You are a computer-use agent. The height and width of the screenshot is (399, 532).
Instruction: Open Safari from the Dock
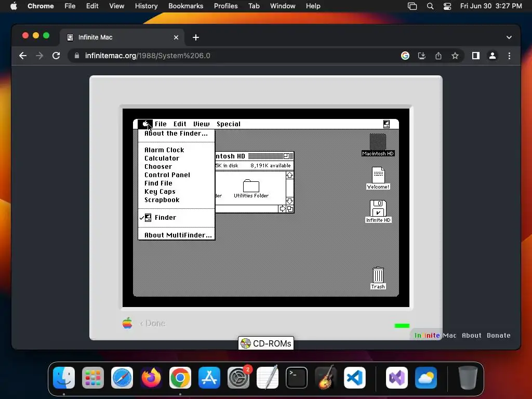tap(122, 378)
